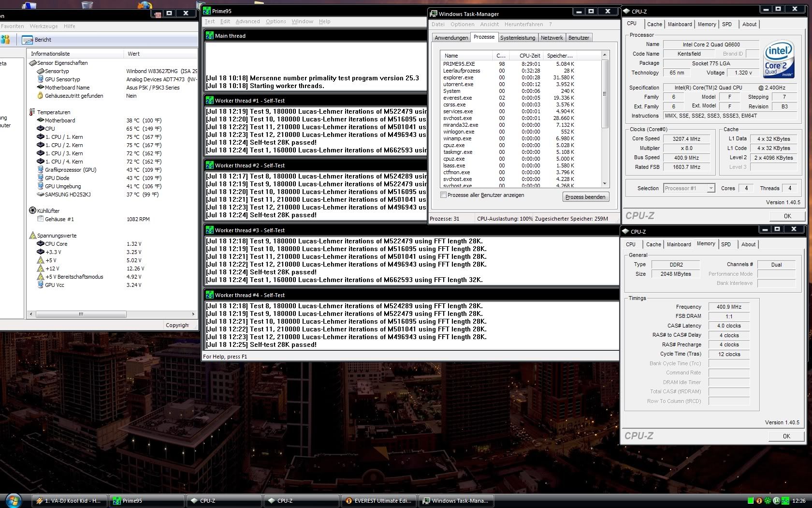This screenshot has height=508, width=812.
Task: Click the Intel Core 2 Quad logo in CPU-Z
Action: 779,60
